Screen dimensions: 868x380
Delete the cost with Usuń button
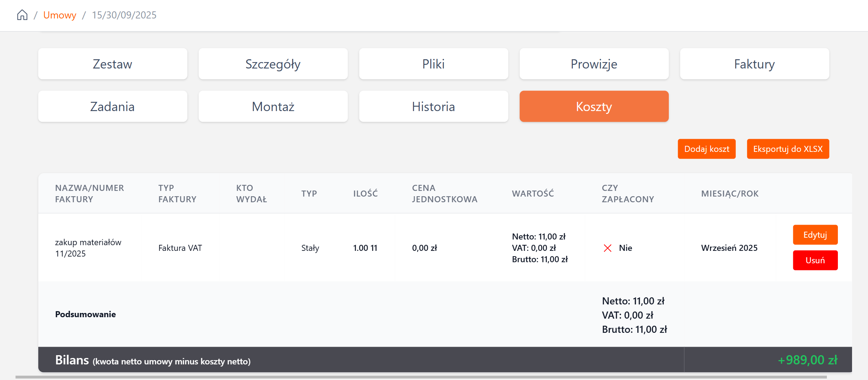pos(815,260)
